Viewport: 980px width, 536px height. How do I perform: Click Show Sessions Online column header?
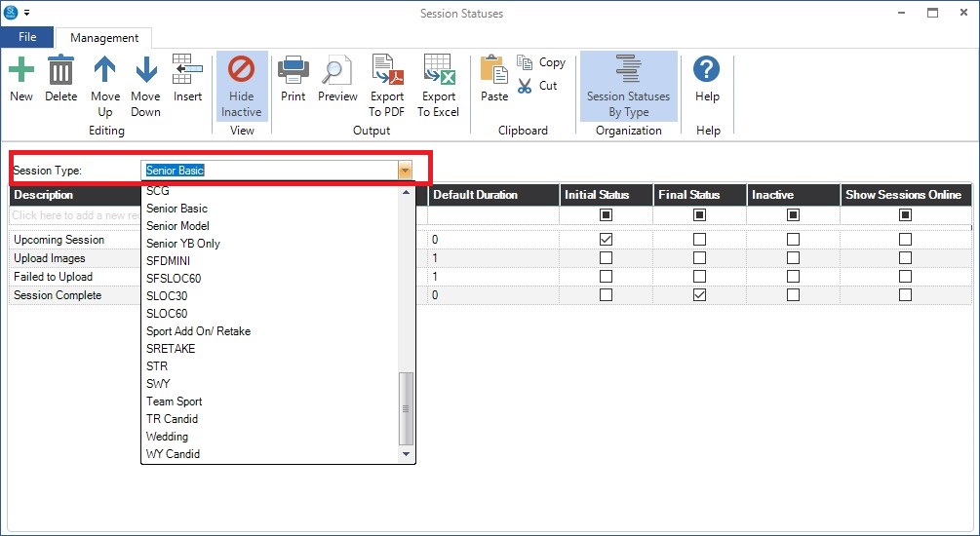tap(906, 195)
